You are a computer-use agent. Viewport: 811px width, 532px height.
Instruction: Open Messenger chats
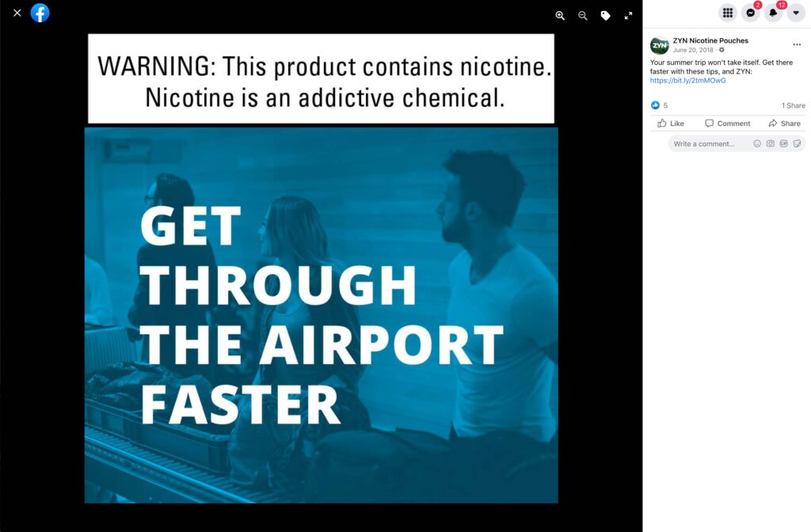point(751,13)
